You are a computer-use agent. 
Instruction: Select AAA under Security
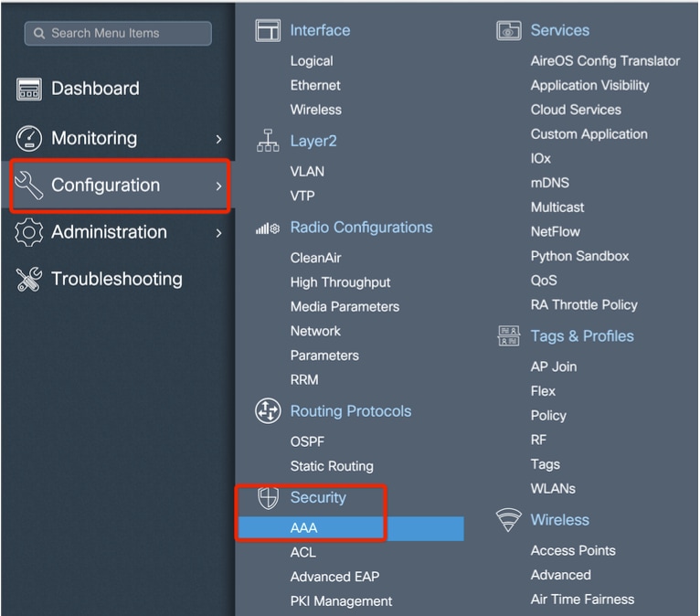[304, 528]
